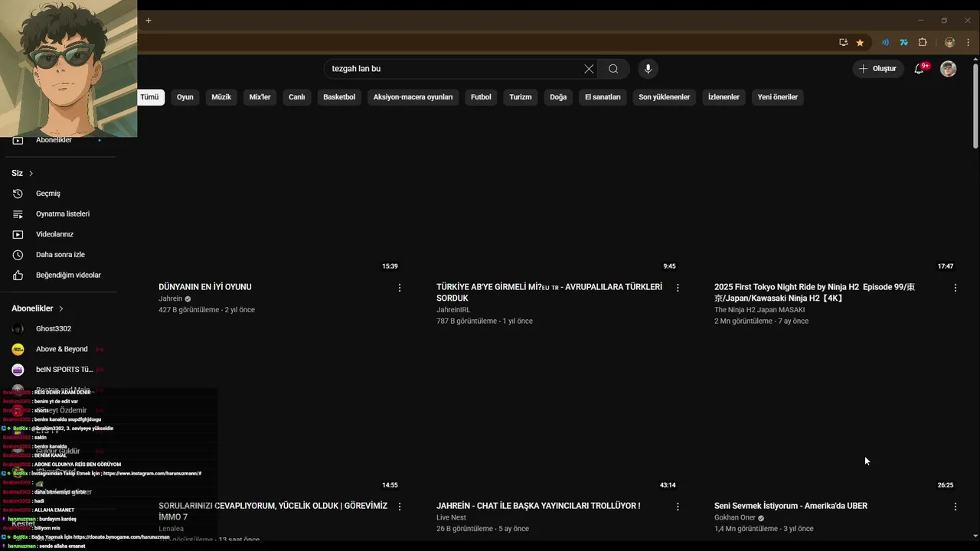Select the Canlı filter chip

pos(297,97)
